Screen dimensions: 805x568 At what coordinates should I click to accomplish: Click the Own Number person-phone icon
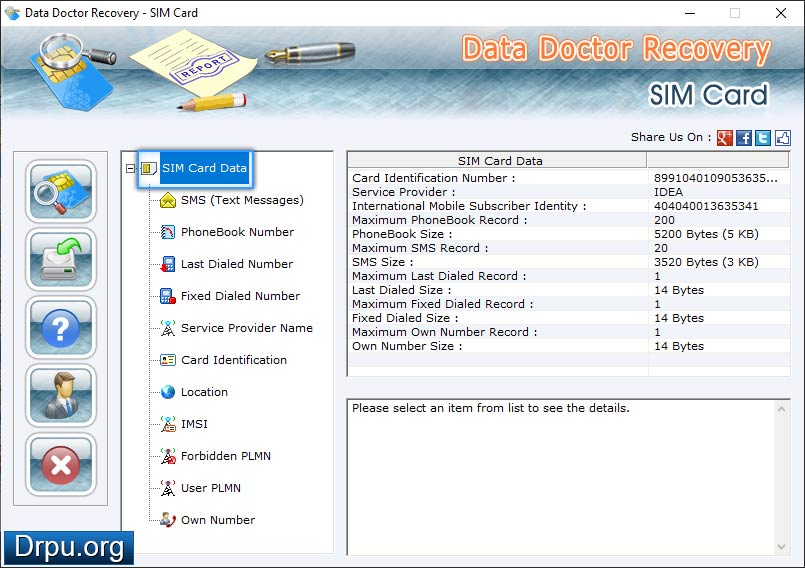tap(167, 520)
